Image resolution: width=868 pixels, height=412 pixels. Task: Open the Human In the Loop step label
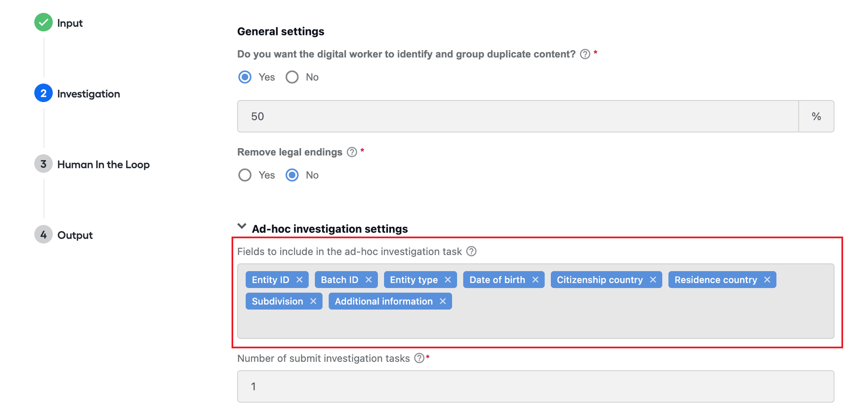tap(103, 164)
